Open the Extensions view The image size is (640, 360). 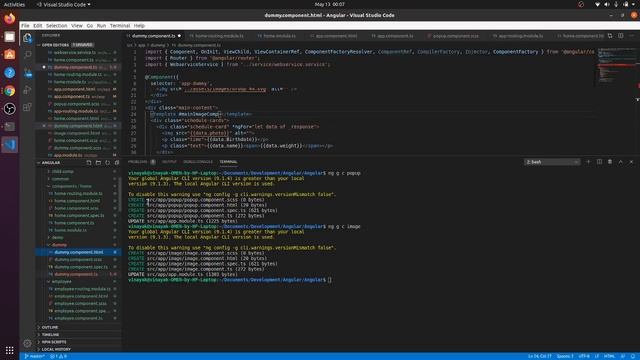pos(27,107)
